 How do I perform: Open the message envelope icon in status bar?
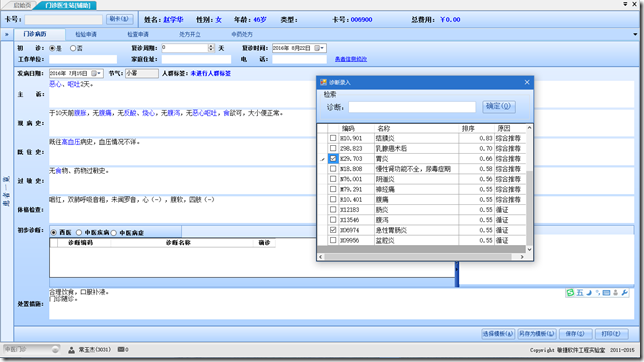pos(121,350)
